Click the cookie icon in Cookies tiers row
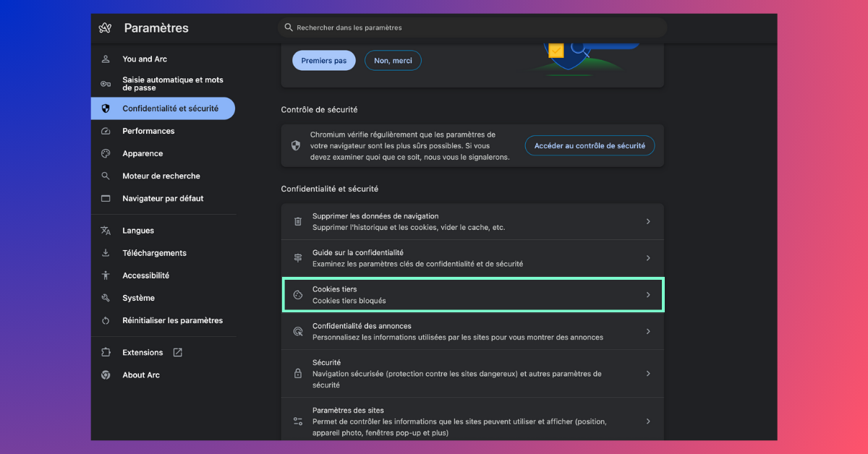The width and height of the screenshot is (868, 454). 297,295
